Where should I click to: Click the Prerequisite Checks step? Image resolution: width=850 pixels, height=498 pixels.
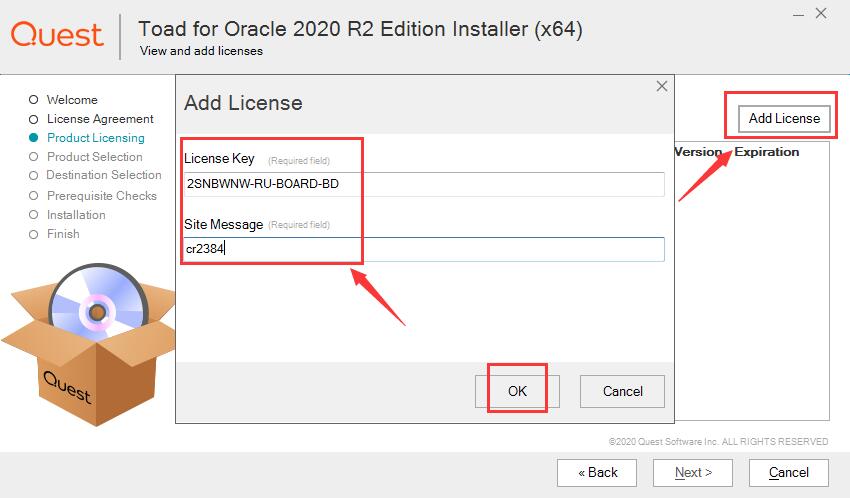[x=101, y=196]
